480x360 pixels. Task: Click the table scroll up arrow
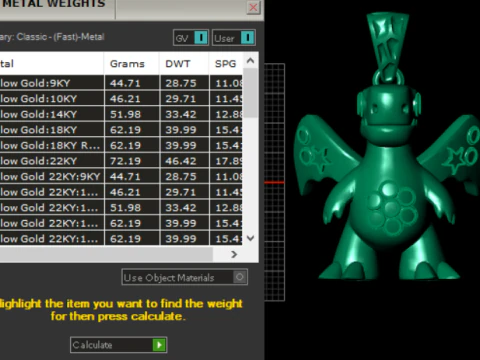point(250,61)
